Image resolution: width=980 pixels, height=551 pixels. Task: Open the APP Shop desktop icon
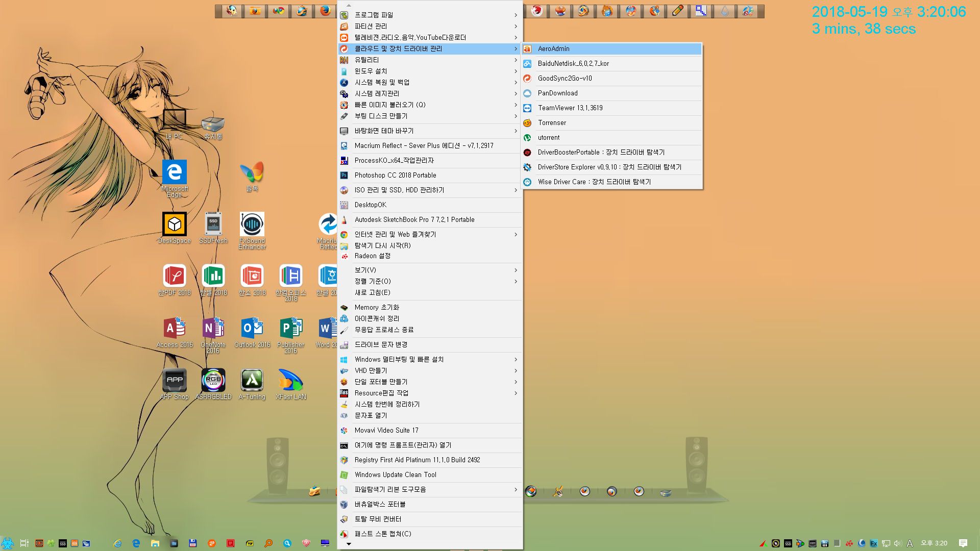[175, 384]
